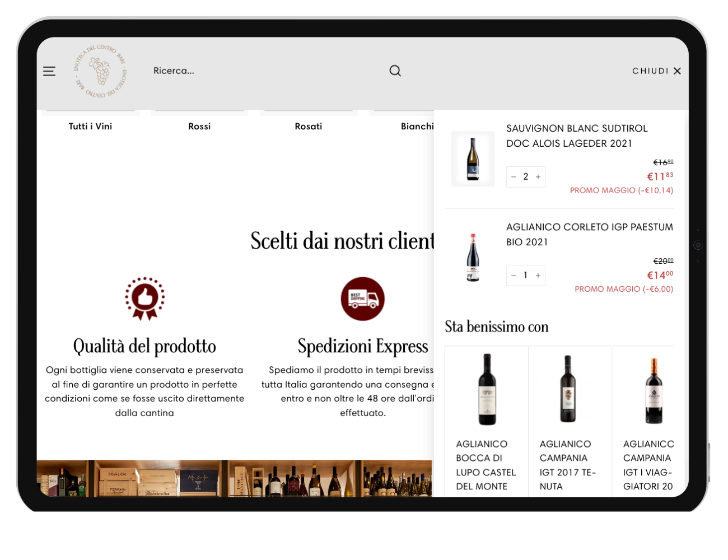Open the Sauvignon Blanc Sudtirol DOC Alois Lageder product link
728x560 pixels.
tap(577, 136)
